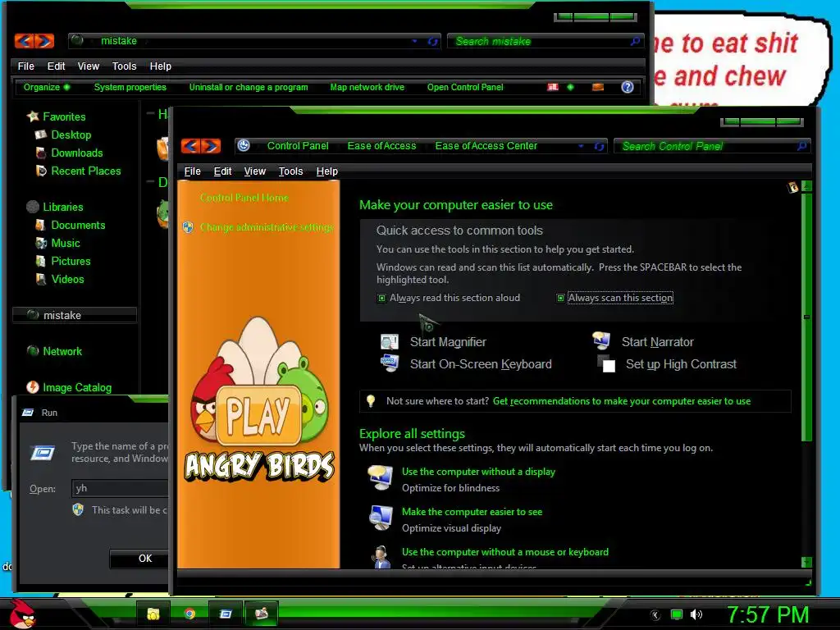Viewport: 840px width, 630px height.
Task: Click the change view icon in mistake toolbar
Action: [553, 87]
